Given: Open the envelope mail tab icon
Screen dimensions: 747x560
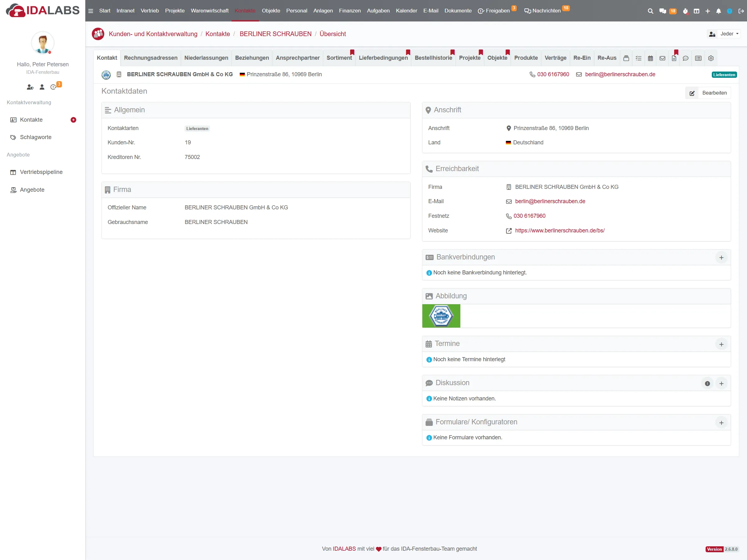Looking at the screenshot, I should pyautogui.click(x=663, y=58).
